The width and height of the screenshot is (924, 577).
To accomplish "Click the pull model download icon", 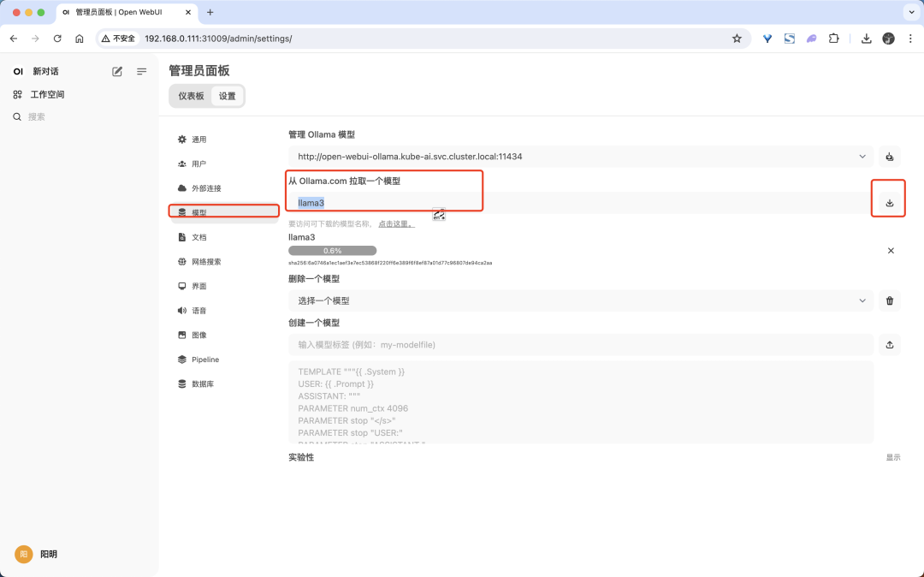I will click(890, 203).
